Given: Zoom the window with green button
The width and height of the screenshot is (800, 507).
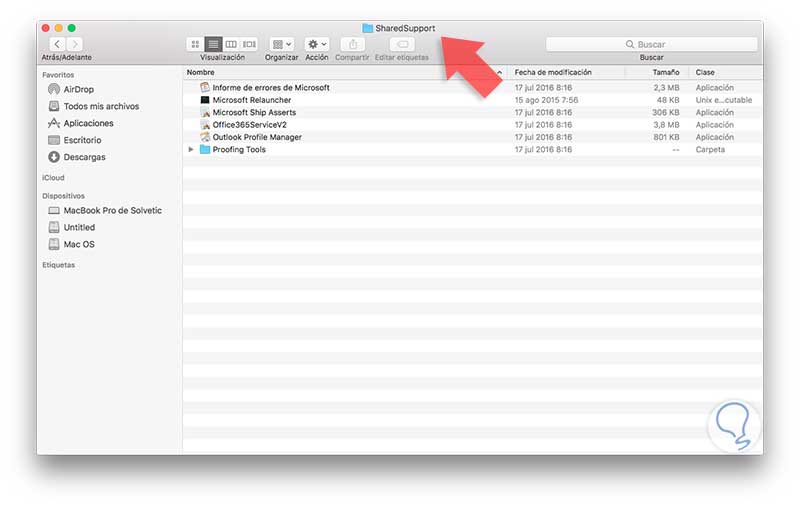Looking at the screenshot, I should coord(72,28).
